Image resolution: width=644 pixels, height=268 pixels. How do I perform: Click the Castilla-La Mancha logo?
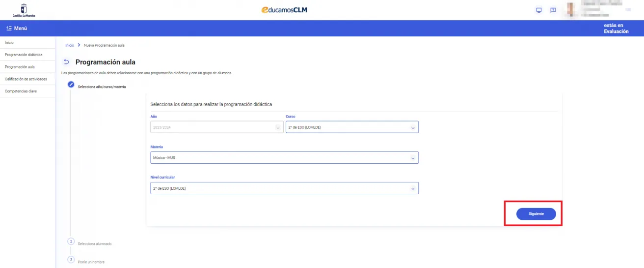(x=24, y=10)
